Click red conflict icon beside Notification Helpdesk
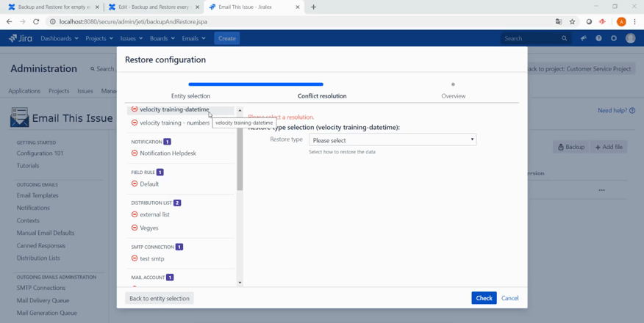The image size is (644, 323). (135, 153)
